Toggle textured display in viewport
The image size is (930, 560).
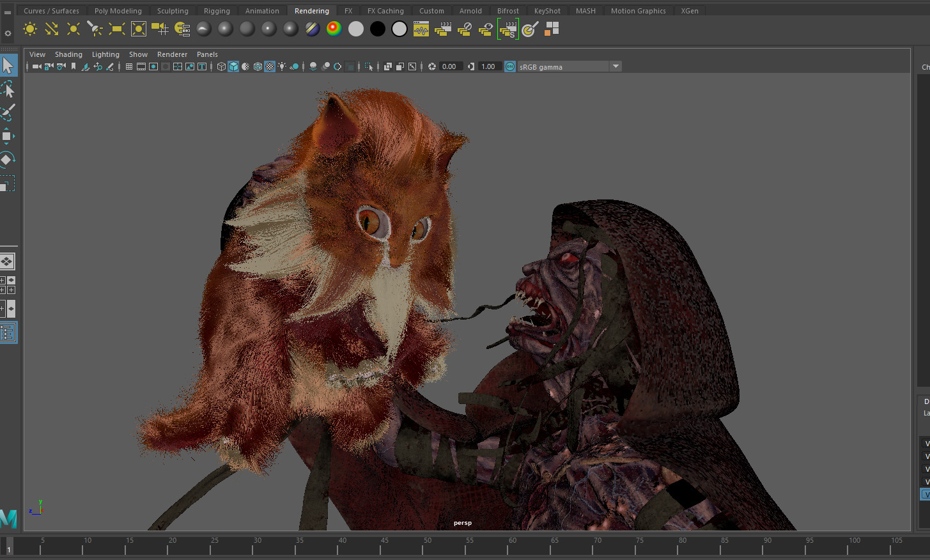270,66
